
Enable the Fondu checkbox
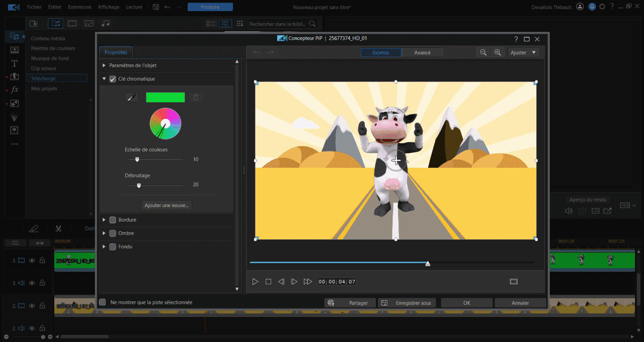click(x=113, y=247)
